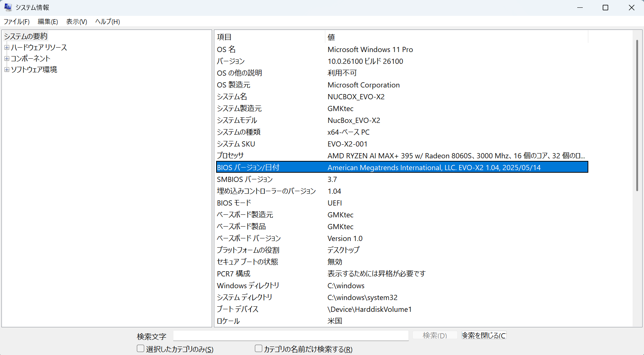This screenshot has width=644, height=355.
Task: Select the ブート デバイス row
Action: 402,309
